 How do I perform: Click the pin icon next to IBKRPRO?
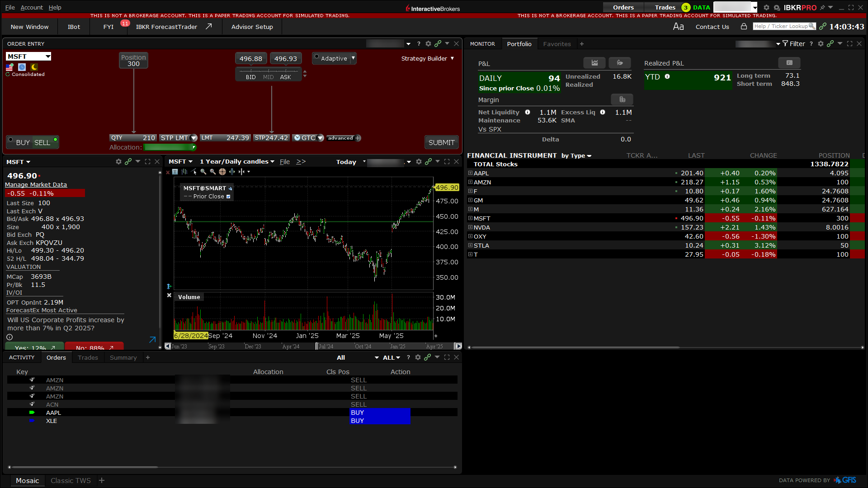[x=822, y=8]
